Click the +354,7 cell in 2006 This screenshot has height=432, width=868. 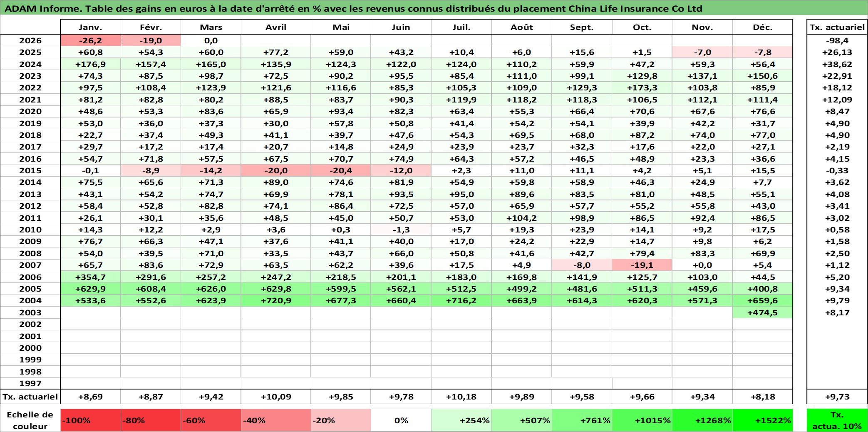coord(90,277)
